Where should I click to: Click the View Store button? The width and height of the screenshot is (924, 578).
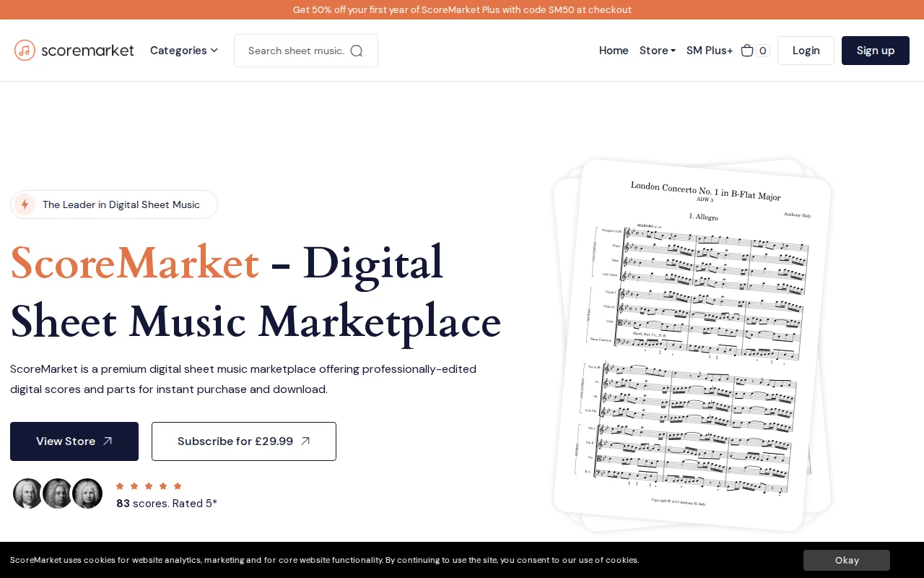coord(74,441)
